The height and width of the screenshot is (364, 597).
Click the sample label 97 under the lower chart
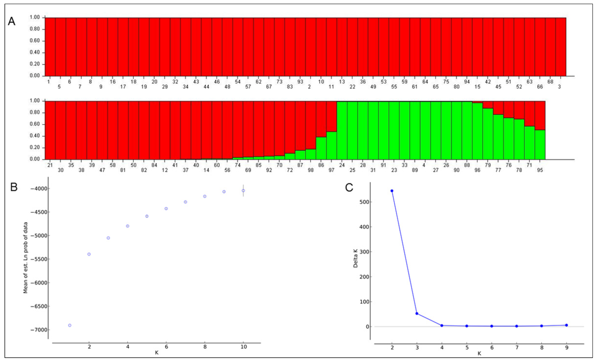pos(331,170)
